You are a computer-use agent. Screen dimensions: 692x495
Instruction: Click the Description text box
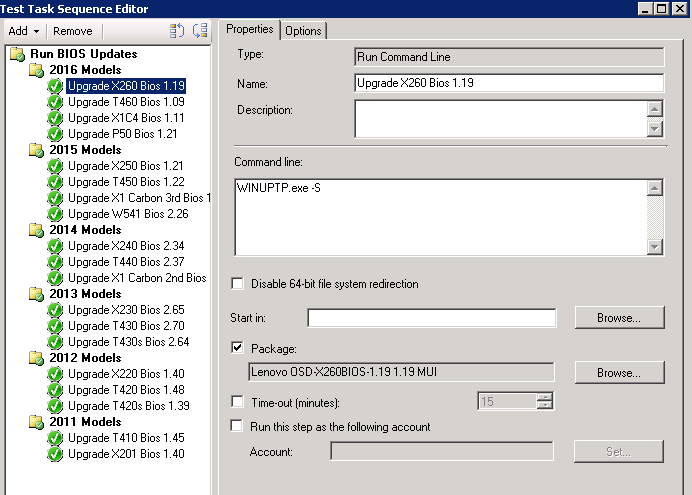coord(501,119)
